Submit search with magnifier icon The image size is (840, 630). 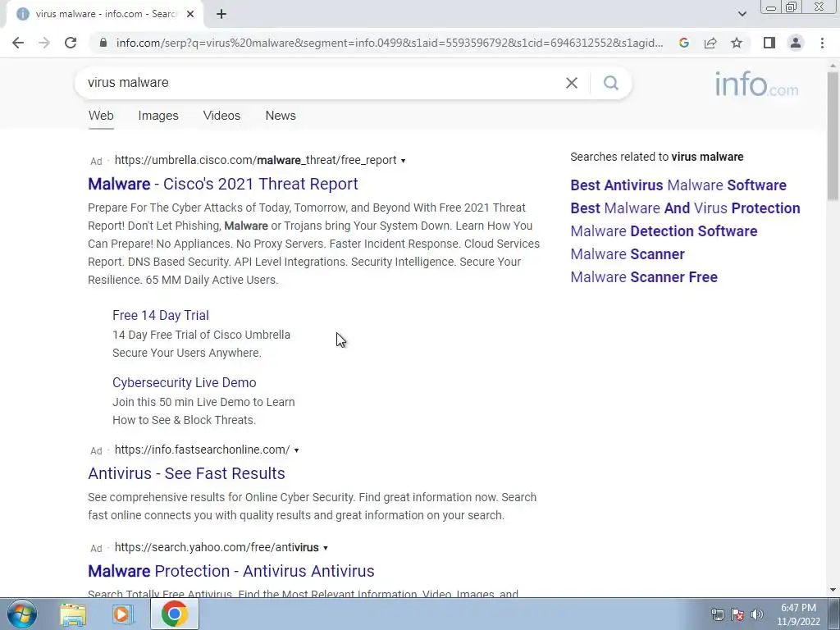coord(610,83)
